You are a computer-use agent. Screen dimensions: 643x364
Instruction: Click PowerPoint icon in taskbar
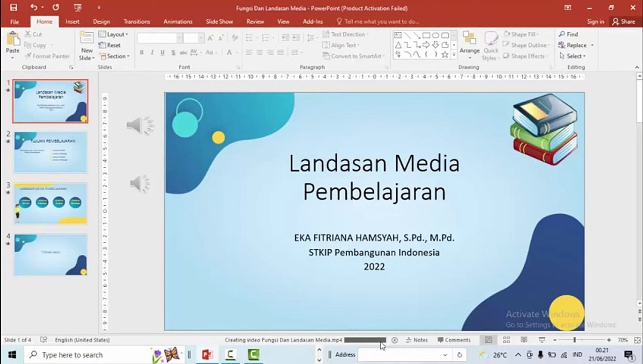tap(207, 354)
